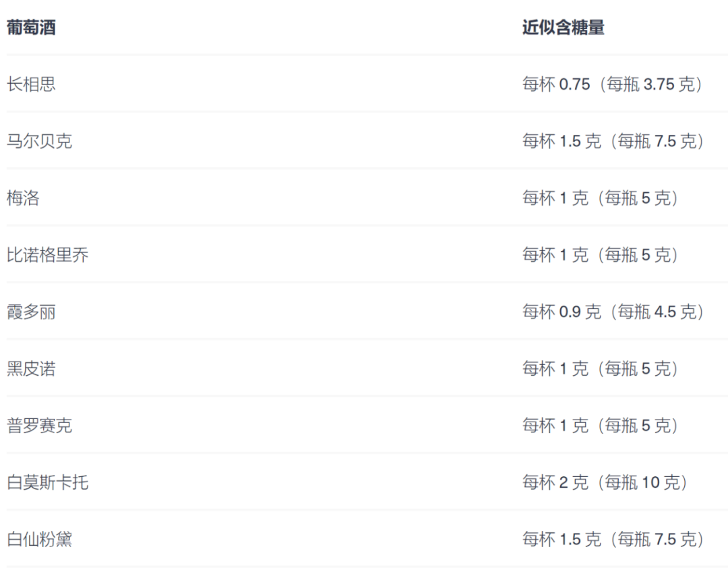The width and height of the screenshot is (728, 568).
Task: Click the 黑皮诺 wine name
Action: [31, 369]
